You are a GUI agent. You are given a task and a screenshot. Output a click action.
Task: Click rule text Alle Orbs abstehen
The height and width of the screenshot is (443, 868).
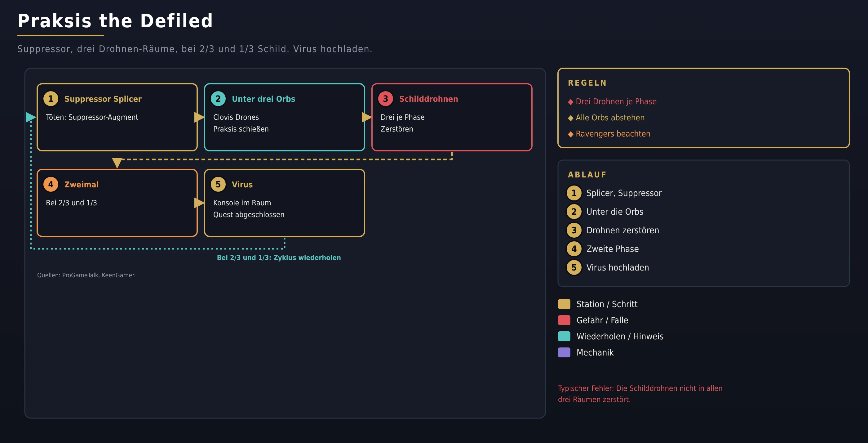(x=610, y=118)
